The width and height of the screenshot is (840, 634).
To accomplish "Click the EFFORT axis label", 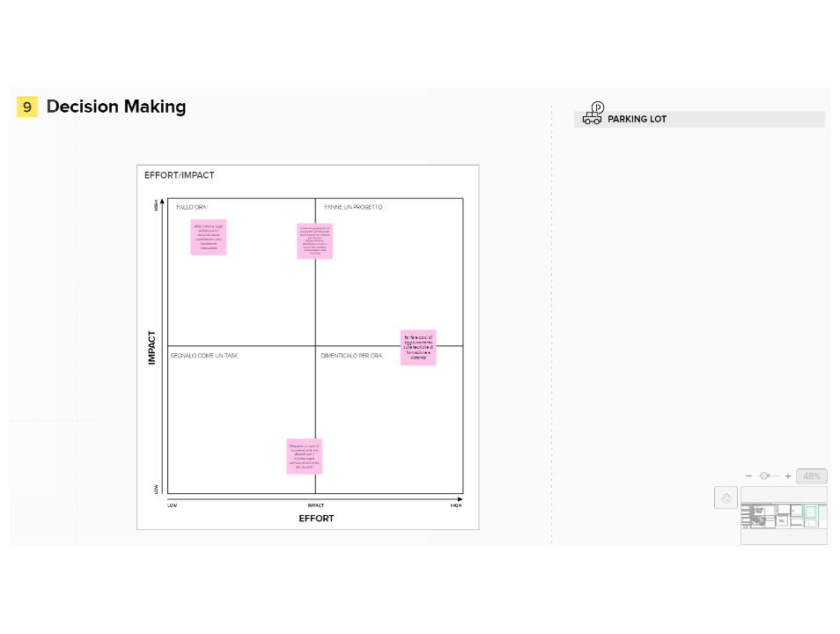I will (317, 519).
